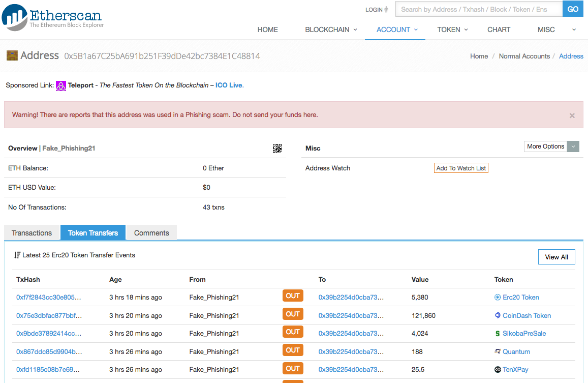Image resolution: width=588 pixels, height=383 pixels.
Task: Focus the address/txhash search field
Action: click(x=479, y=9)
